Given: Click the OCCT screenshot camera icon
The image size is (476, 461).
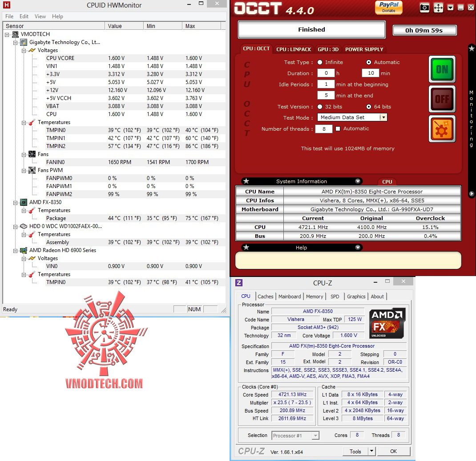Looking at the screenshot, I should [x=424, y=8].
